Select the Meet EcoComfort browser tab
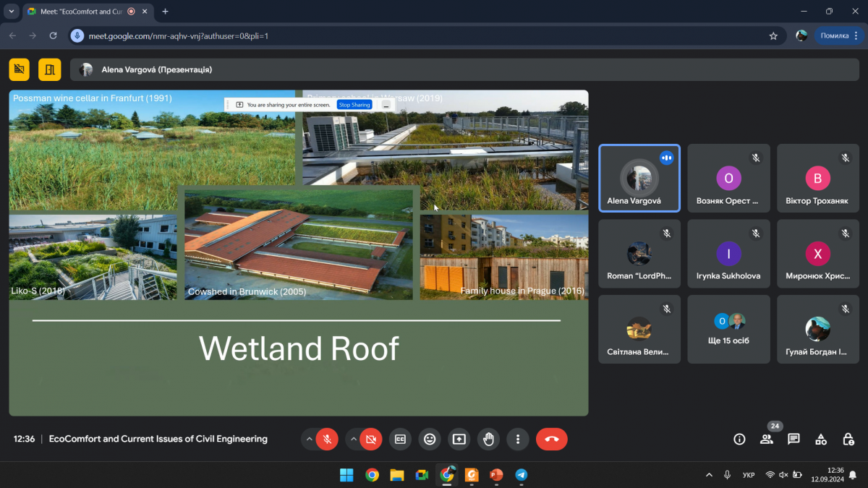 click(76, 12)
